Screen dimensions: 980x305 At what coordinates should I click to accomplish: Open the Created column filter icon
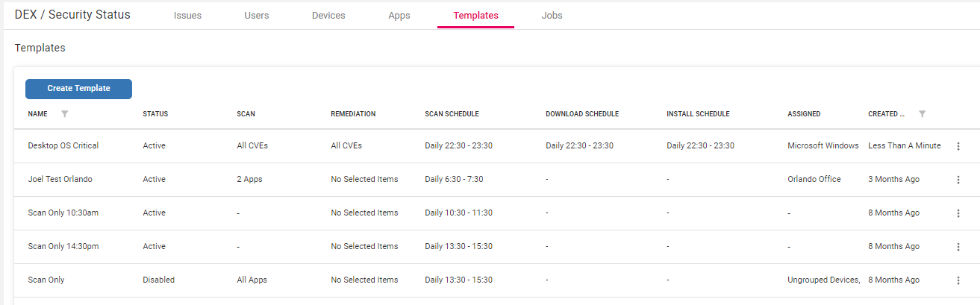(x=923, y=114)
